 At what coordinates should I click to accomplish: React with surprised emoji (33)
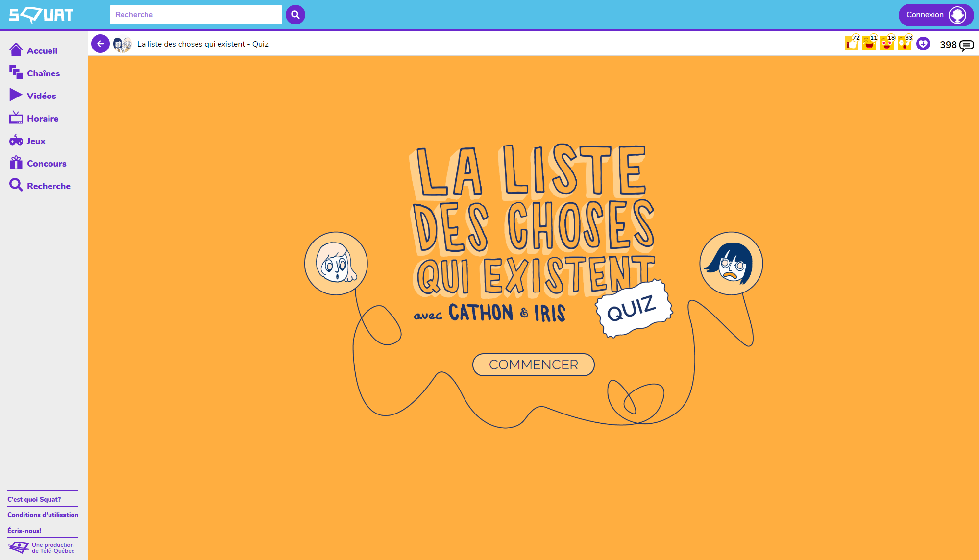point(905,43)
